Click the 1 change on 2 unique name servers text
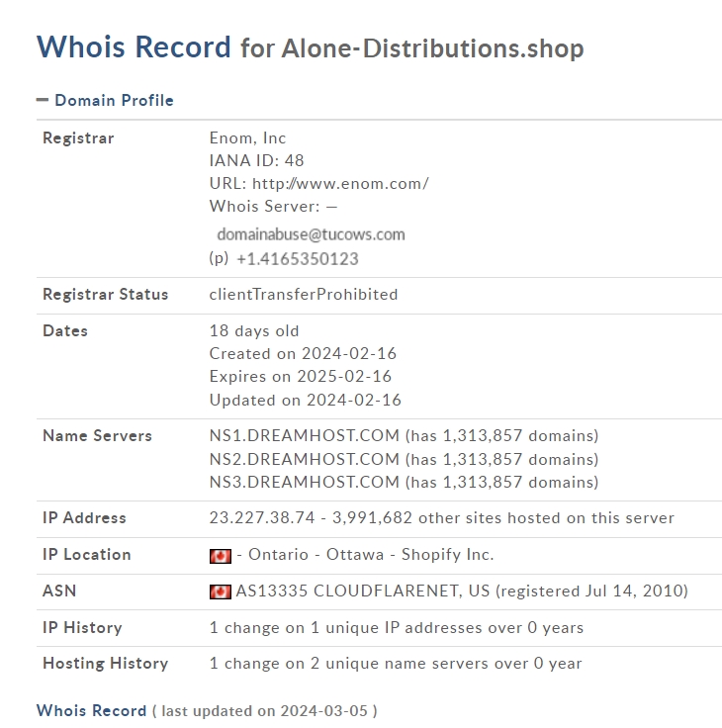Image resolution: width=722 pixels, height=728 pixels. tap(396, 664)
